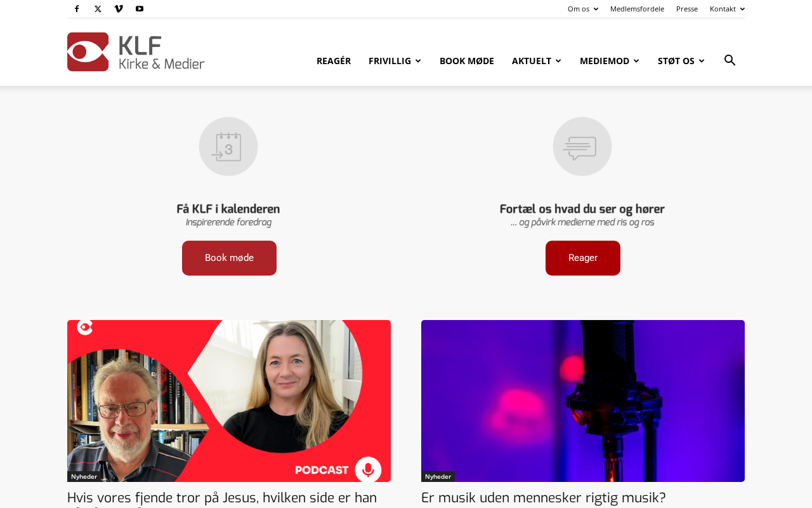Click the red Reager button

pyautogui.click(x=583, y=258)
